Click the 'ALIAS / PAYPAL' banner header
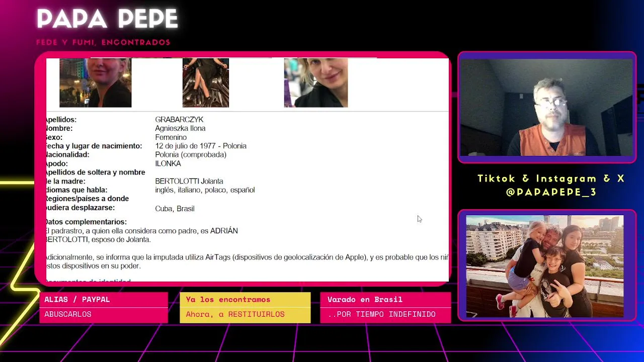The image size is (644, 362). tap(77, 300)
